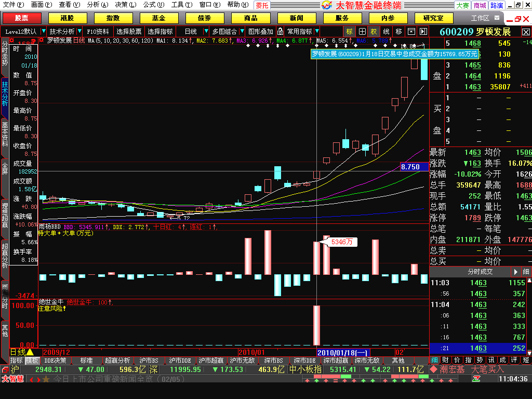Viewport: 532px width, 399px height.
Task: Expand the 常用指标 dropdown arrow
Action: [317, 32]
